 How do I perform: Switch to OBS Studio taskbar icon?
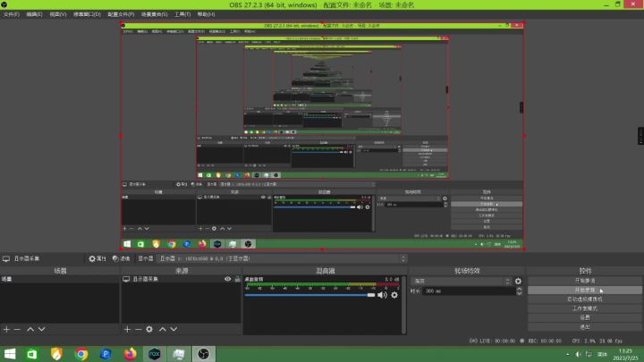coord(203,354)
